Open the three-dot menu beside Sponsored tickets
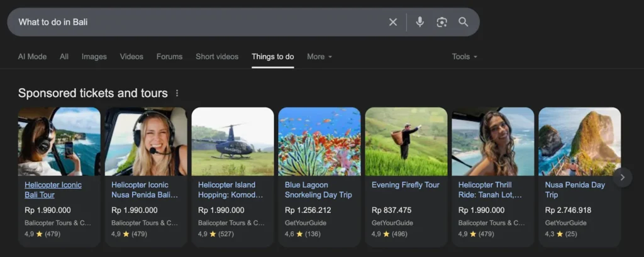This screenshot has height=257, width=644. coord(177,93)
